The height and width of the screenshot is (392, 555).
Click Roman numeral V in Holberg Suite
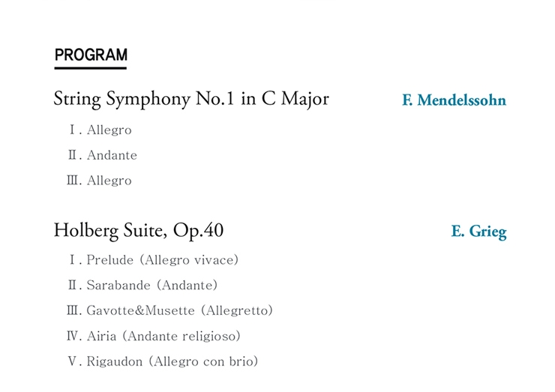click(x=73, y=361)
